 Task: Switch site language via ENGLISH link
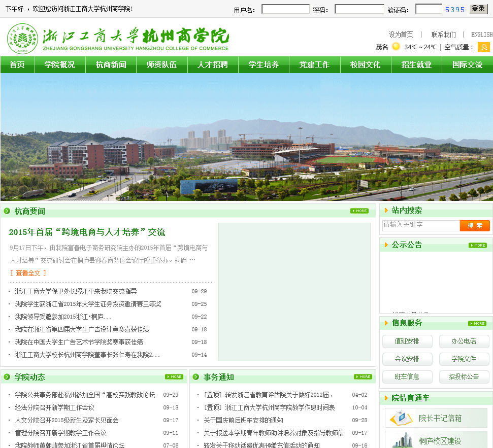pyautogui.click(x=481, y=35)
